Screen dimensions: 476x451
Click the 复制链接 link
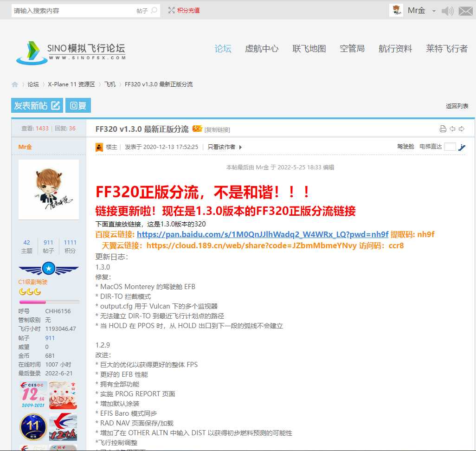point(218,129)
